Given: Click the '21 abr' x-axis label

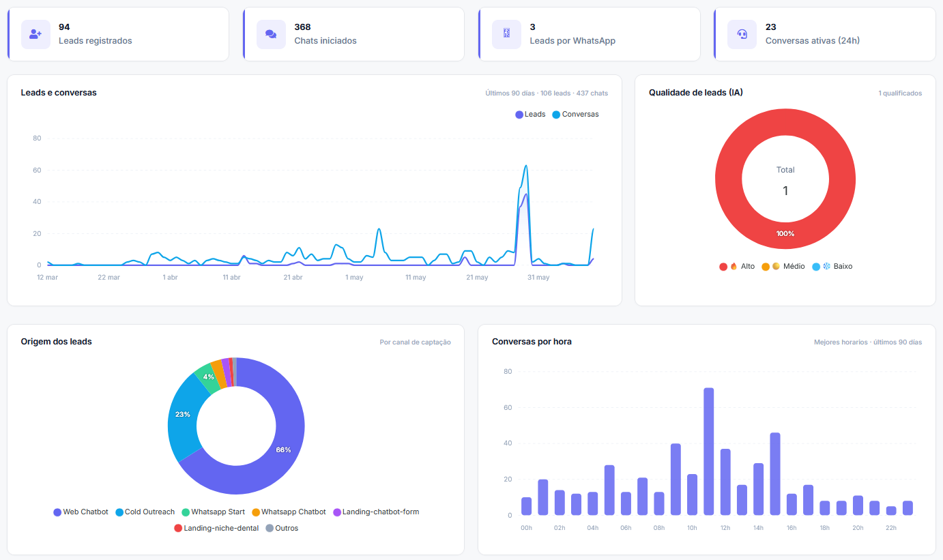Looking at the screenshot, I should (x=293, y=278).
